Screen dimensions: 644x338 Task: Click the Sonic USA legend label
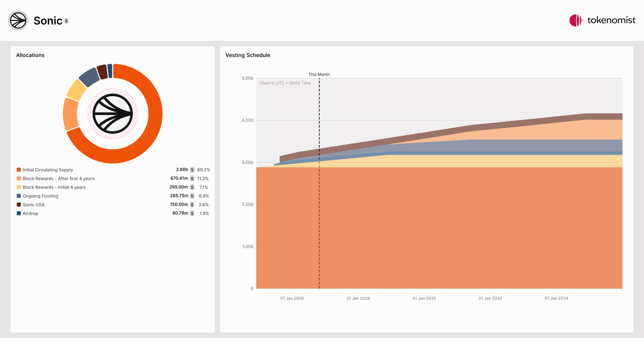click(x=34, y=204)
